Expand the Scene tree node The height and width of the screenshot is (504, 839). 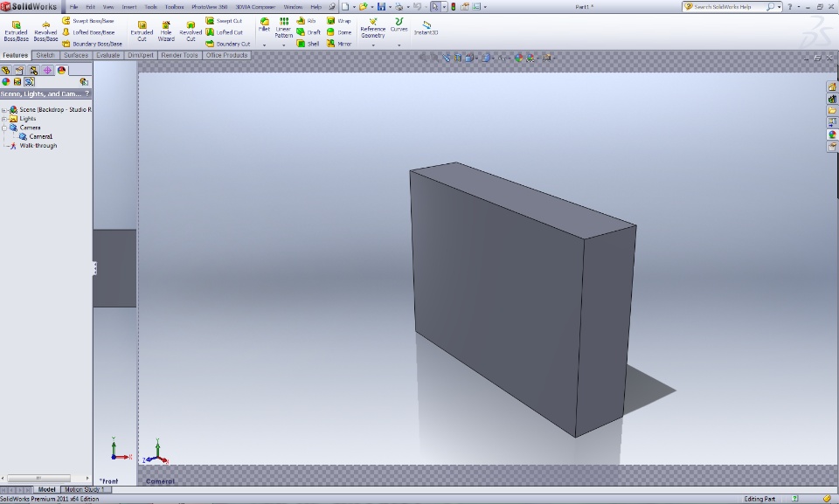[x=4, y=110]
